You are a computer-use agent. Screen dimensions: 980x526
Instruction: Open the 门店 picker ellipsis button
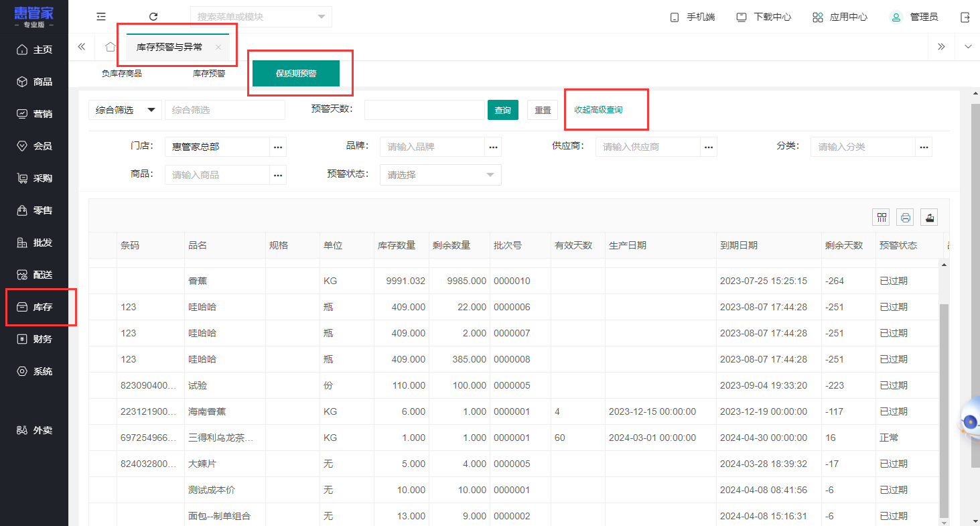coord(278,147)
